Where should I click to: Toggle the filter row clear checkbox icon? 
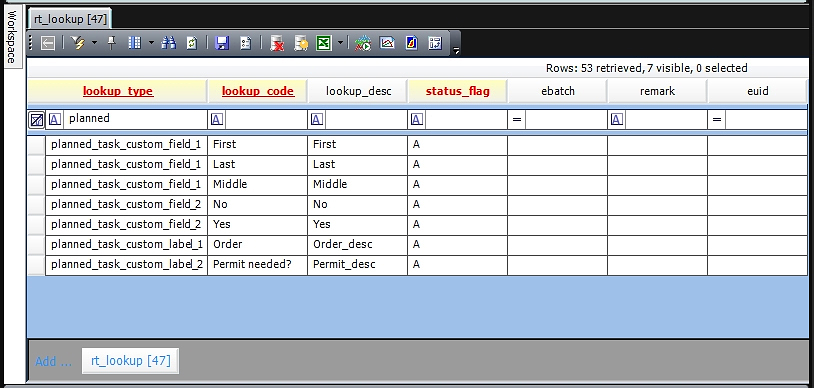point(36,121)
